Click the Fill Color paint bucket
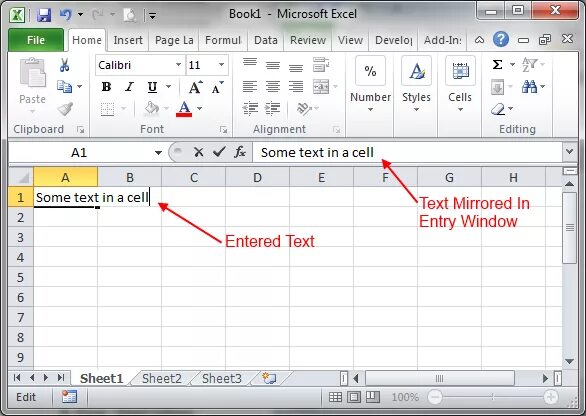The height and width of the screenshot is (416, 586). (x=152, y=109)
